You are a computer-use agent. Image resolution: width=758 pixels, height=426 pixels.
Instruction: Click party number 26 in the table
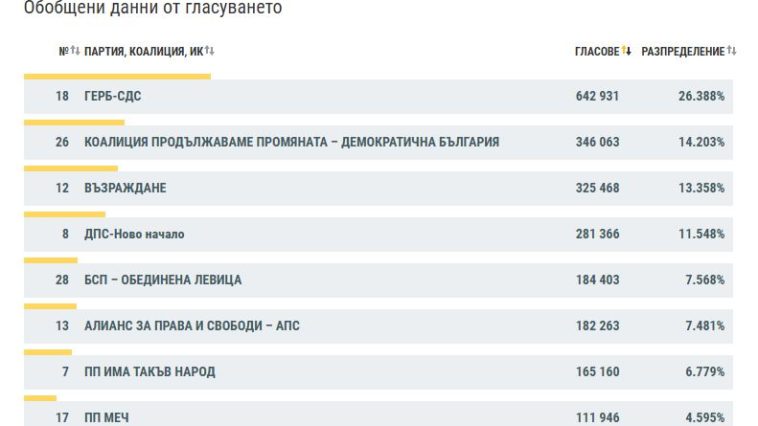pyautogui.click(x=62, y=142)
